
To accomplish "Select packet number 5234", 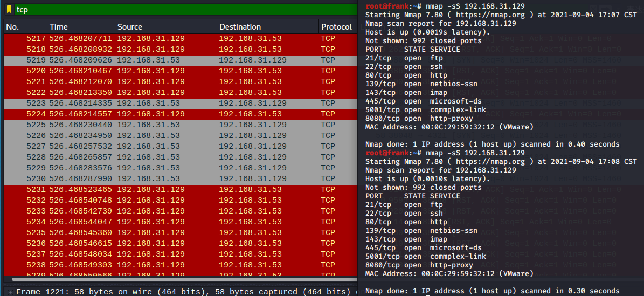I will [x=181, y=222].
